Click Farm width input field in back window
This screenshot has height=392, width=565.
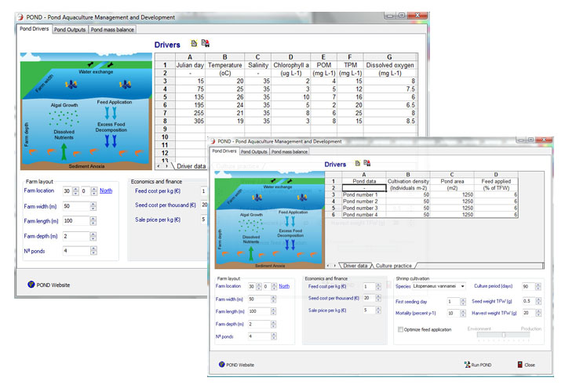(x=76, y=206)
